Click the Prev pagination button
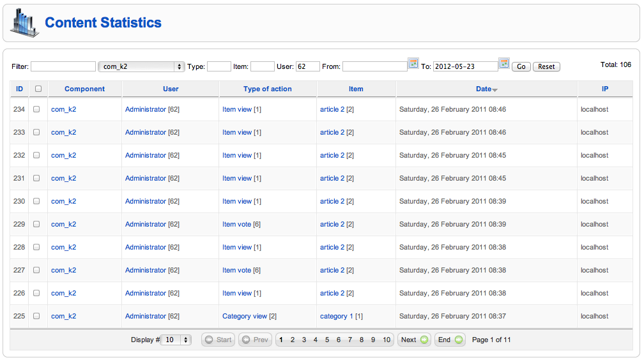 pyautogui.click(x=255, y=340)
